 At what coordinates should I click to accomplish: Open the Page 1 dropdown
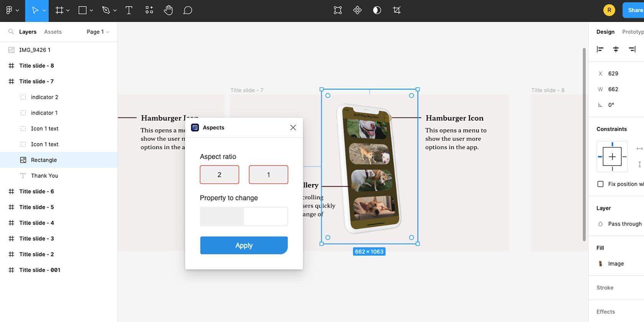pos(98,32)
